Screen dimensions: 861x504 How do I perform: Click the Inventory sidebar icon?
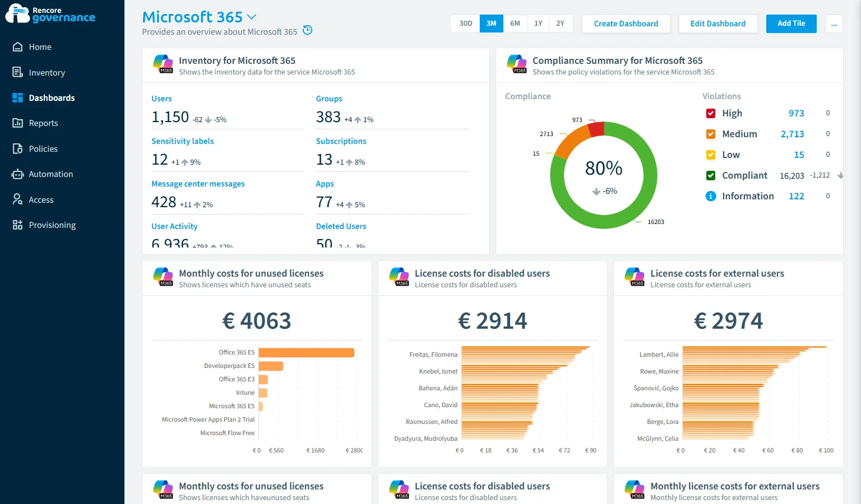click(18, 72)
